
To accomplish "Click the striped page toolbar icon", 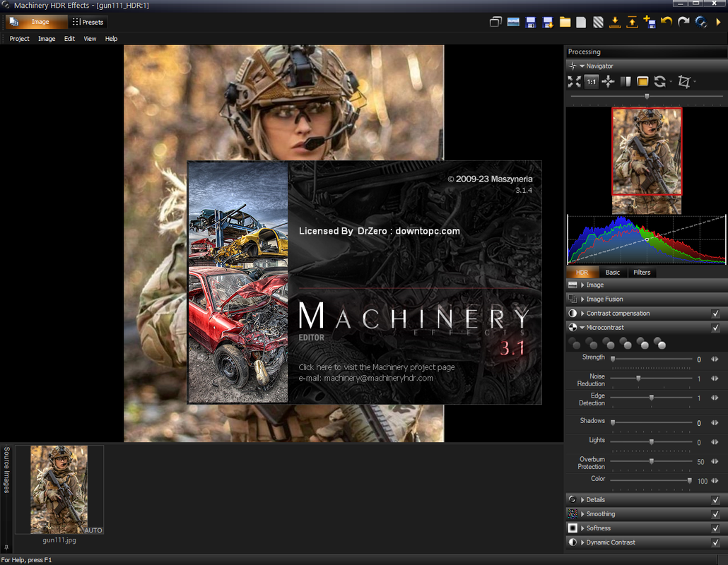I will 599,22.
